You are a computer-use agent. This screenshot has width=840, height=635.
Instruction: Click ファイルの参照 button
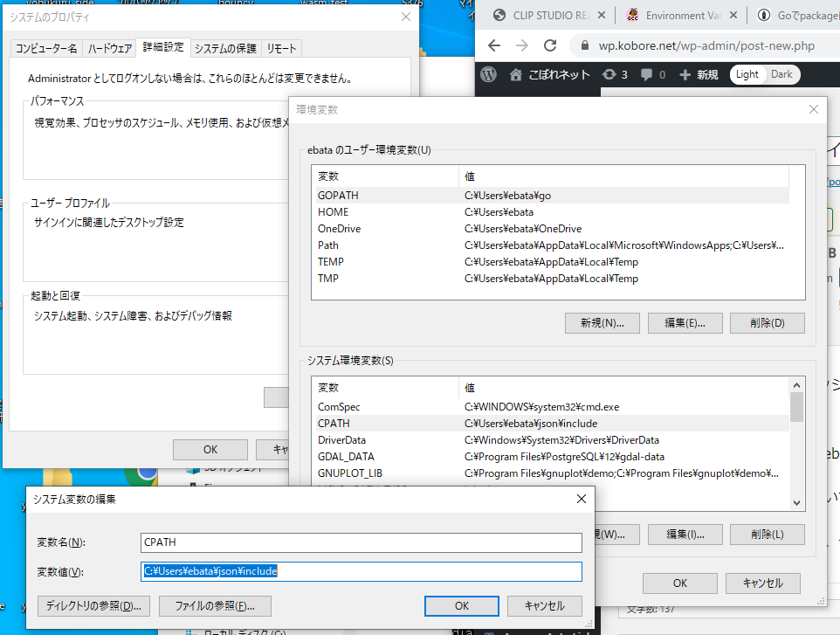pos(215,605)
